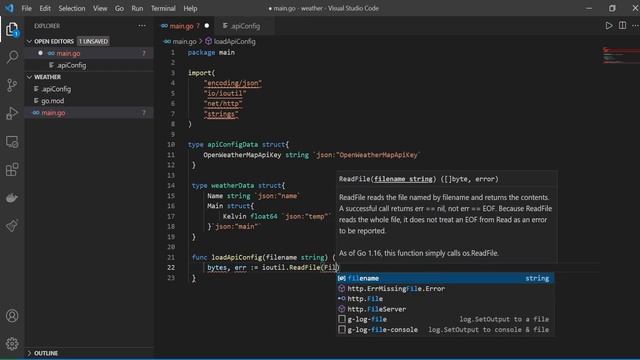This screenshot has height=360, width=640.
Task: Choose http.ErrMissingFile.Error suggestion
Action: tap(445, 289)
